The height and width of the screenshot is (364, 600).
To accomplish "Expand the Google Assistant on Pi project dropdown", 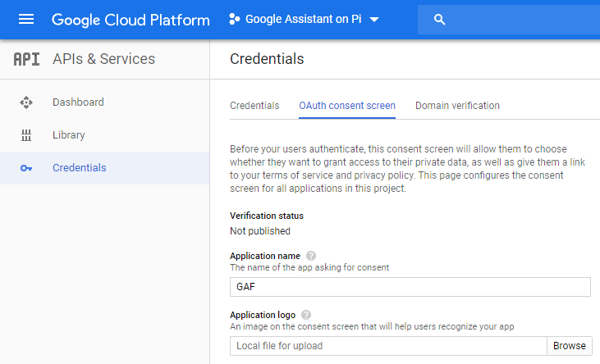I will click(x=304, y=19).
